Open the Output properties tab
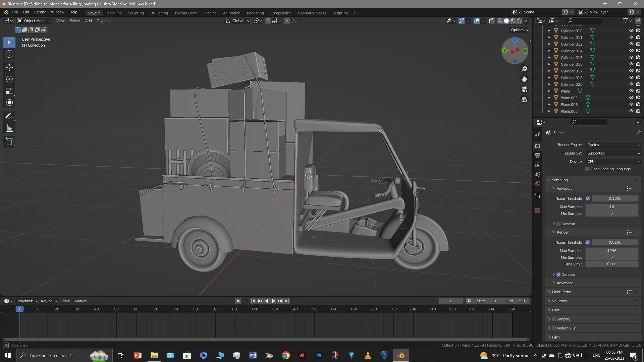This screenshot has width=644, height=362. click(x=538, y=156)
